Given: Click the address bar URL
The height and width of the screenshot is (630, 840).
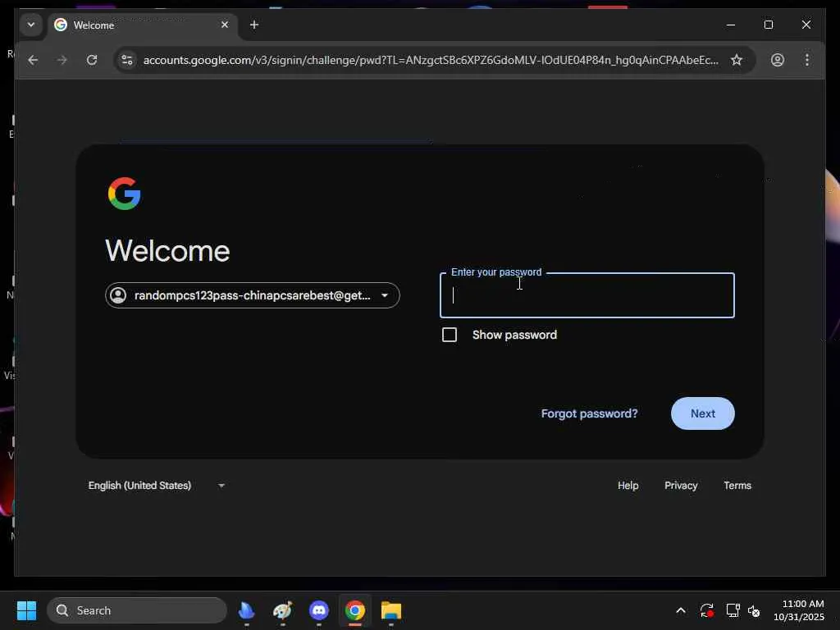Looking at the screenshot, I should click(431, 60).
